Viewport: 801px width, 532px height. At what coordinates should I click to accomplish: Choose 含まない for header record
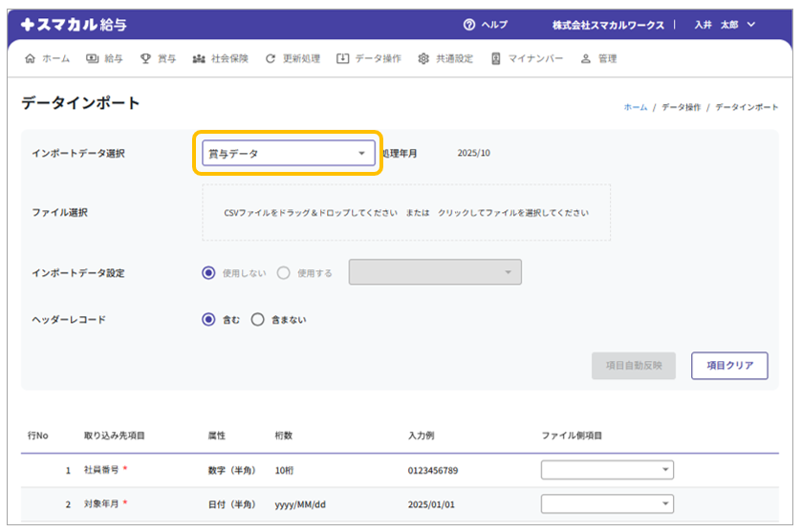[258, 320]
